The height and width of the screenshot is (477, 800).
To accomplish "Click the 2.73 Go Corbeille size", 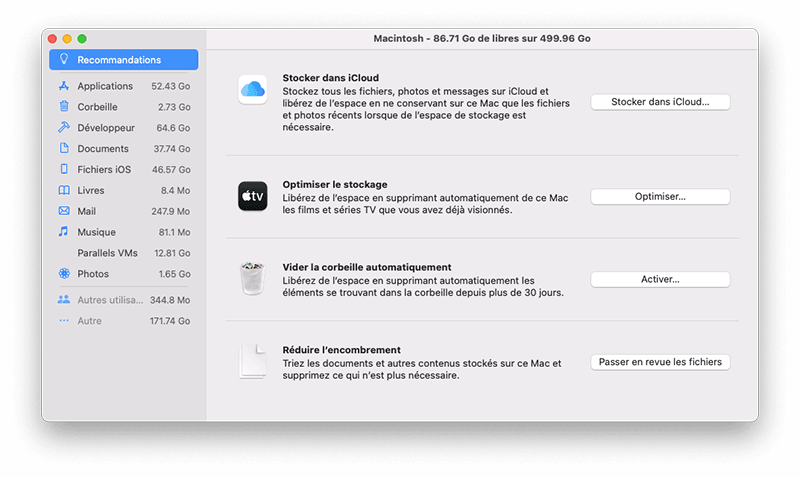I will pos(174,107).
